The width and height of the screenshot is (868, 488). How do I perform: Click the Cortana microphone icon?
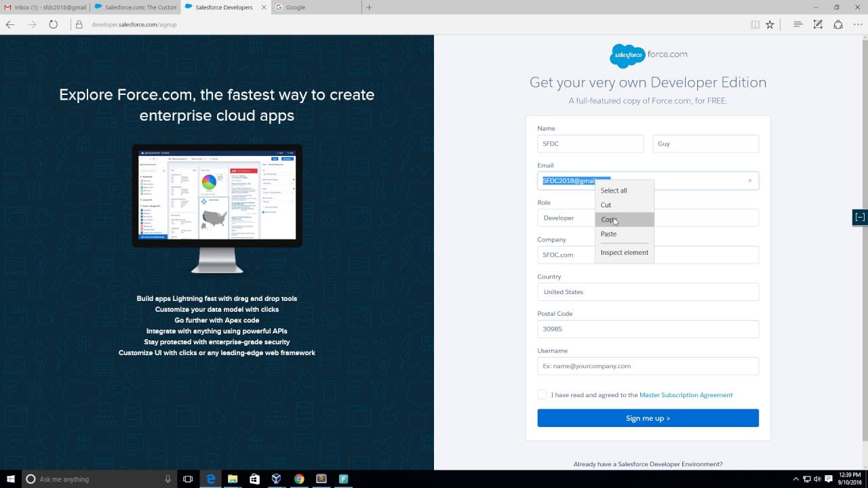tap(167, 479)
